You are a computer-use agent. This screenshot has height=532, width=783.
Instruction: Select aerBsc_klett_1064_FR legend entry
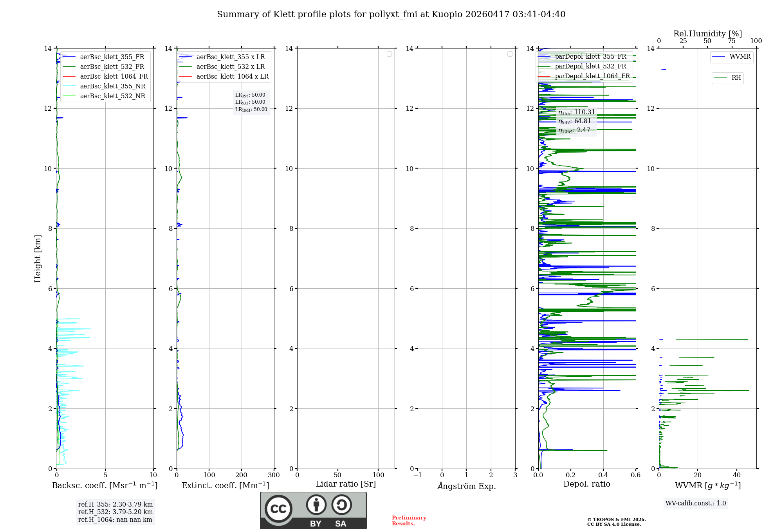pyautogui.click(x=114, y=77)
